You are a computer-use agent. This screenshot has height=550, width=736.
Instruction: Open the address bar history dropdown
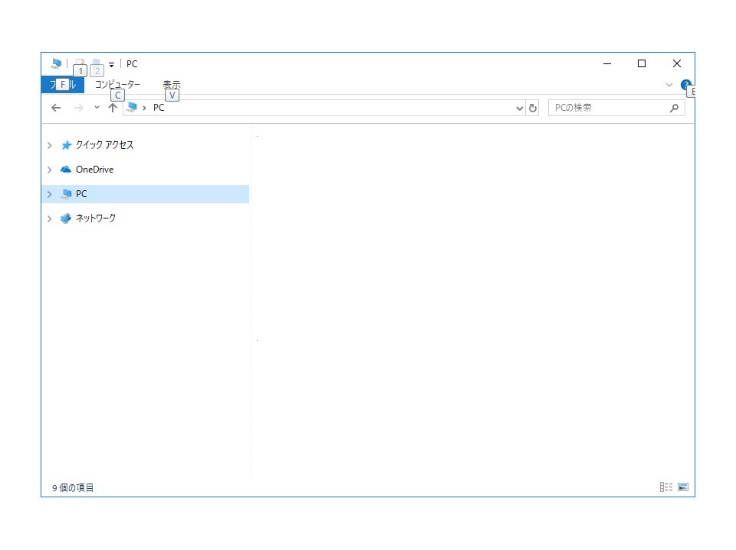[519, 108]
